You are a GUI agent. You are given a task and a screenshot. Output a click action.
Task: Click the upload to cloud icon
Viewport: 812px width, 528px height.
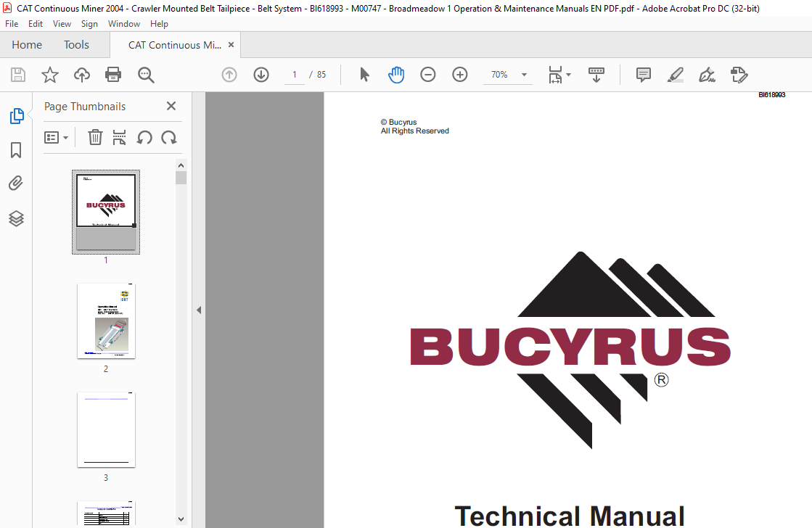tap(82, 75)
